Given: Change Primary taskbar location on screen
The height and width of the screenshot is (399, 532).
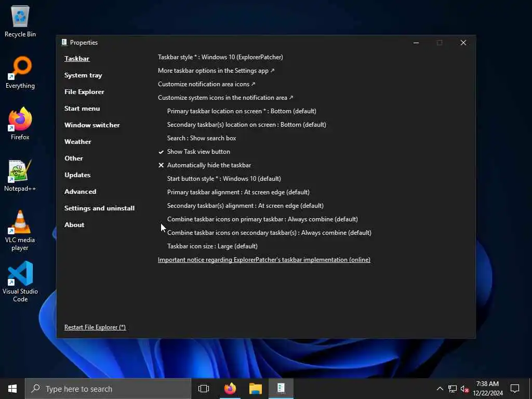Looking at the screenshot, I should click(x=242, y=111).
